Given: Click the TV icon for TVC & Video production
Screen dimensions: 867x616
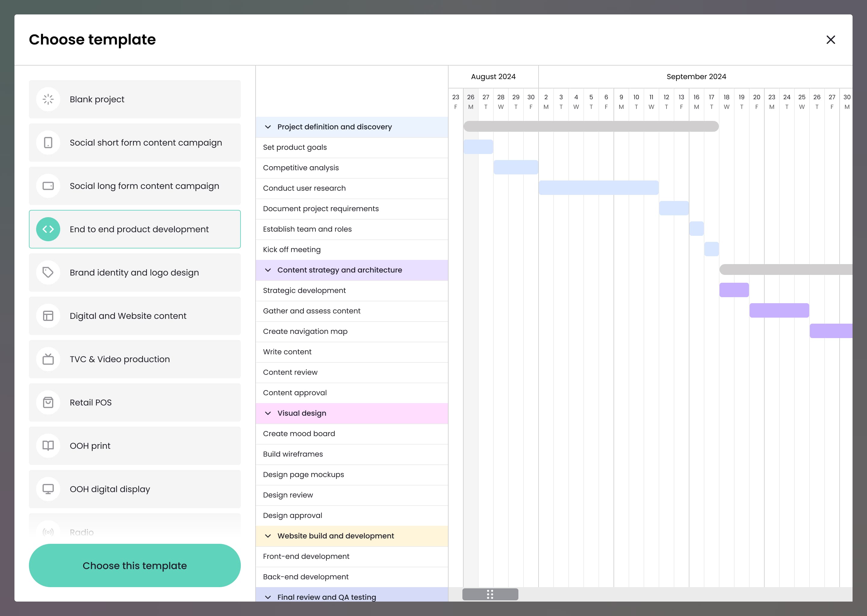Looking at the screenshot, I should pyautogui.click(x=48, y=359).
